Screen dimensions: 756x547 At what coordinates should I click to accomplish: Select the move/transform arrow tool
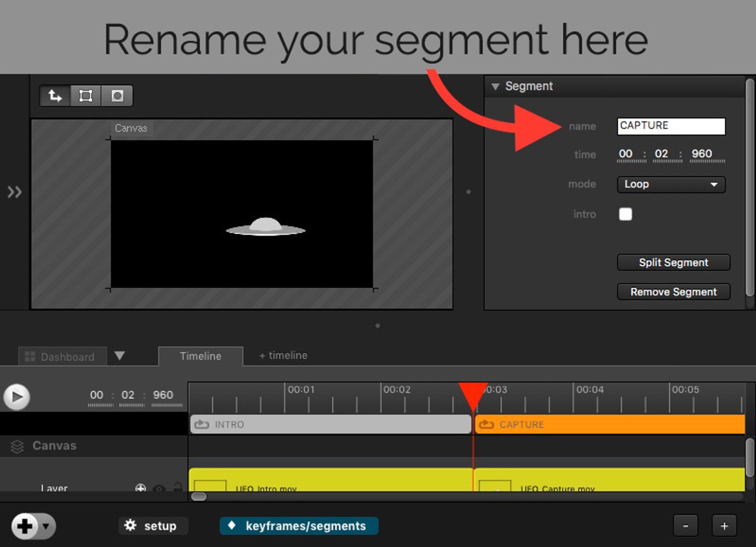point(55,96)
